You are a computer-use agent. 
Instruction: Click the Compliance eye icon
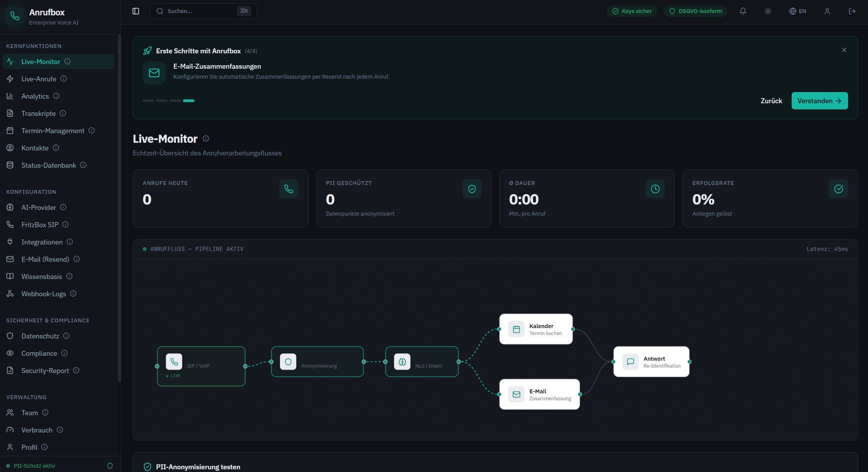(10, 353)
